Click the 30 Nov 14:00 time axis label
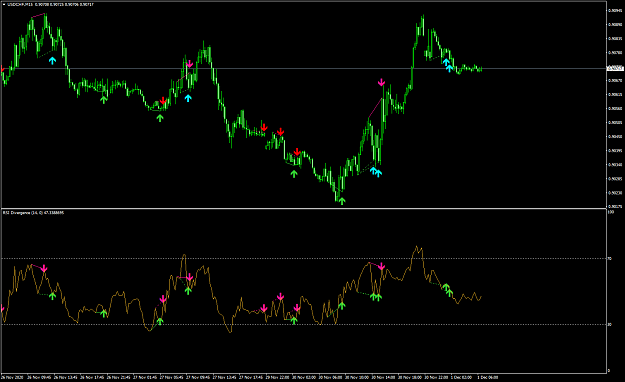625x382 pixels. coord(383,377)
